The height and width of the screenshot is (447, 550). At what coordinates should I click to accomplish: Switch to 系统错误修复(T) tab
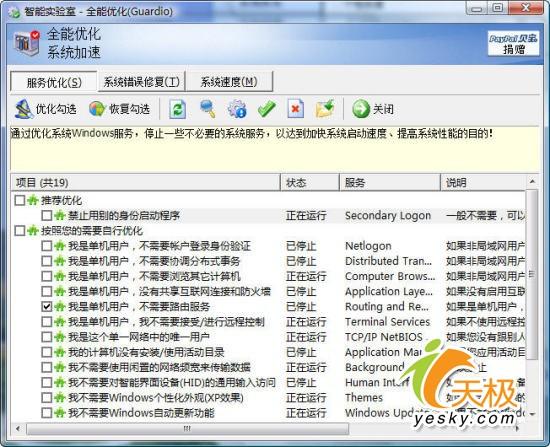click(x=142, y=82)
